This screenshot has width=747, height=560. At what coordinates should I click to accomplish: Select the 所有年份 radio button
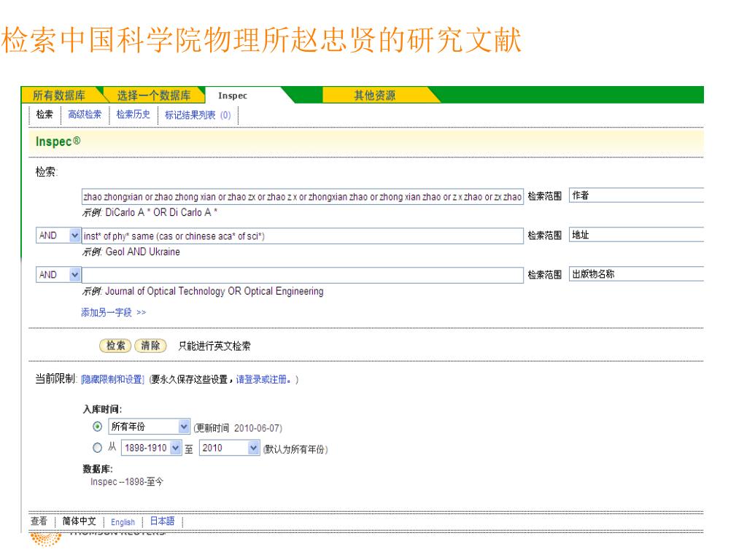(x=97, y=426)
